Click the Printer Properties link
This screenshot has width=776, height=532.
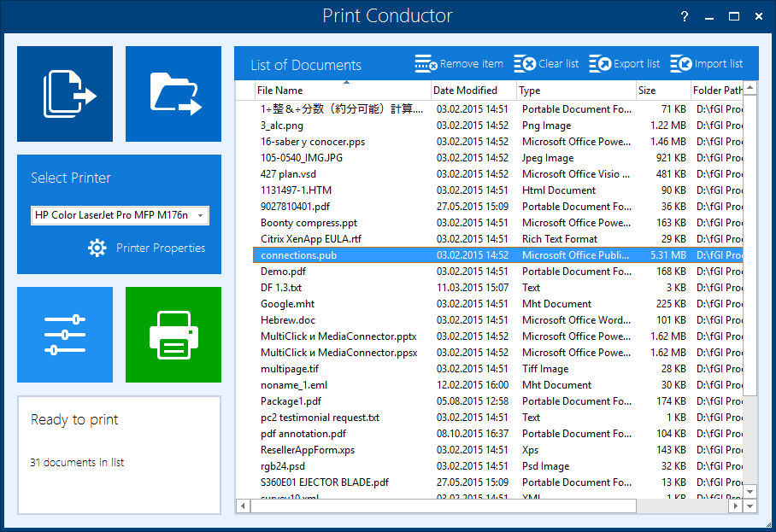click(161, 248)
